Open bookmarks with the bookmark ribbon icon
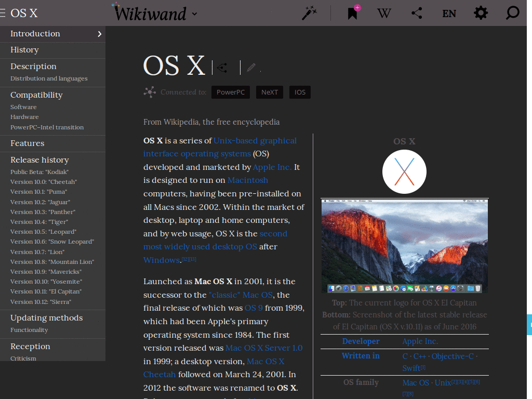 coord(352,12)
